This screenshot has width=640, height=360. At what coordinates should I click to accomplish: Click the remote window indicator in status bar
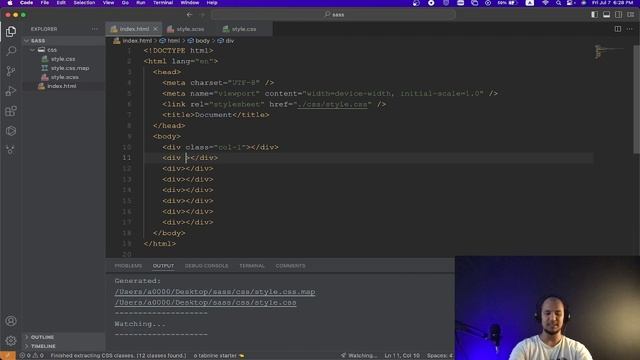(x=8, y=356)
